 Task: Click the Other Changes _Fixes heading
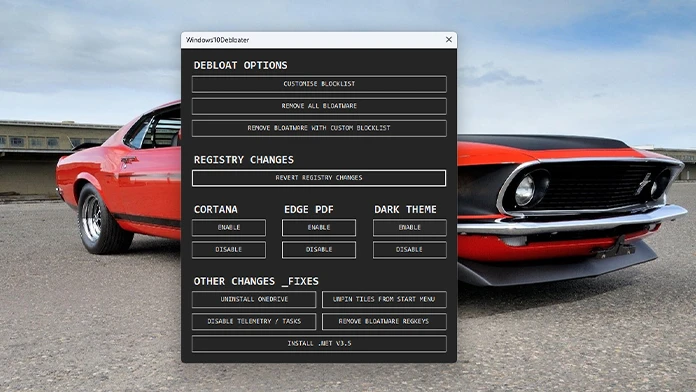256,281
